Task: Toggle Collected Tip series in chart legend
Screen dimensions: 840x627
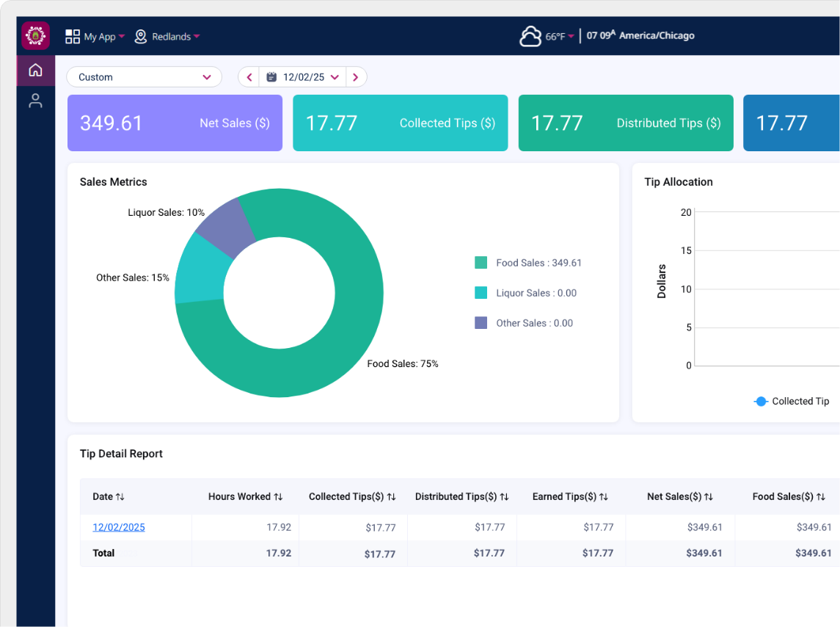Action: (x=792, y=402)
